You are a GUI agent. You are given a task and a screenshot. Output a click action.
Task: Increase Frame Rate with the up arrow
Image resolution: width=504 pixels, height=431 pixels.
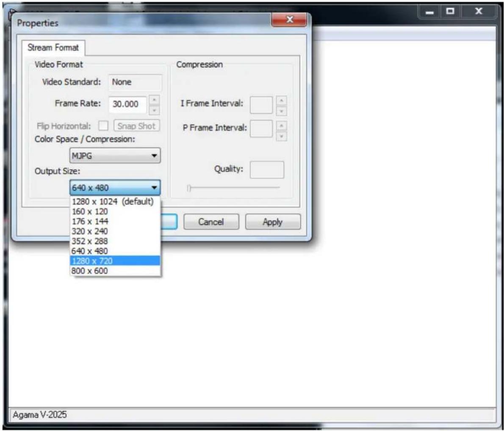pyautogui.click(x=154, y=100)
